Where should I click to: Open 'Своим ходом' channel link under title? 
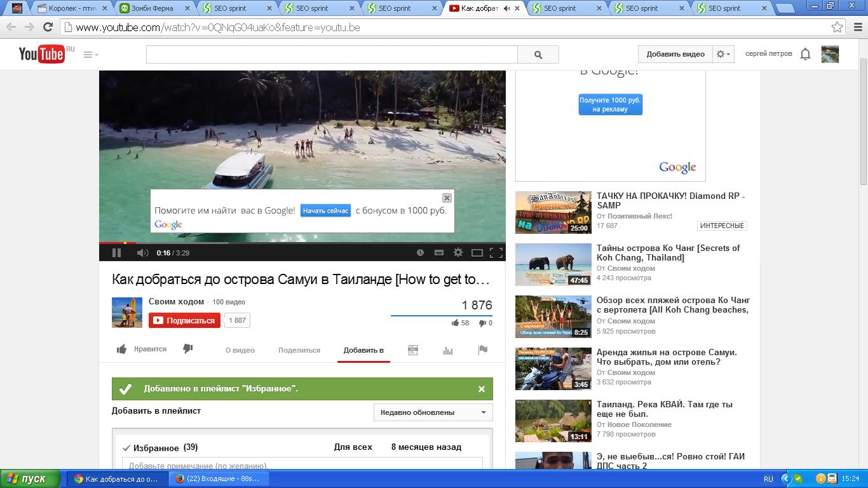pyautogui.click(x=176, y=302)
